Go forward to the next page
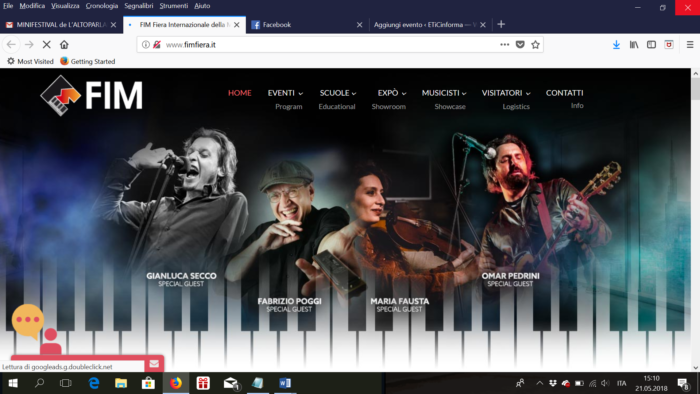The width and height of the screenshot is (700, 394). coord(29,45)
